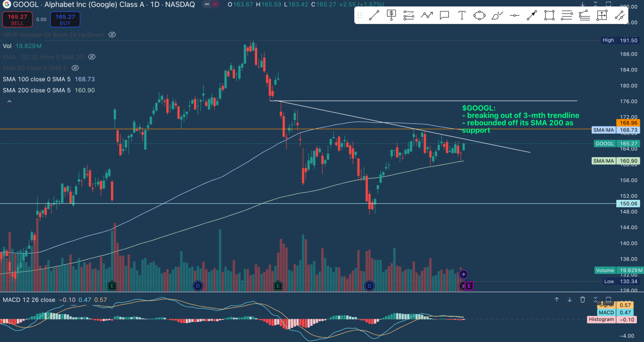Select the rectangle shape tool
The width and height of the screenshot is (644, 342).
549,16
